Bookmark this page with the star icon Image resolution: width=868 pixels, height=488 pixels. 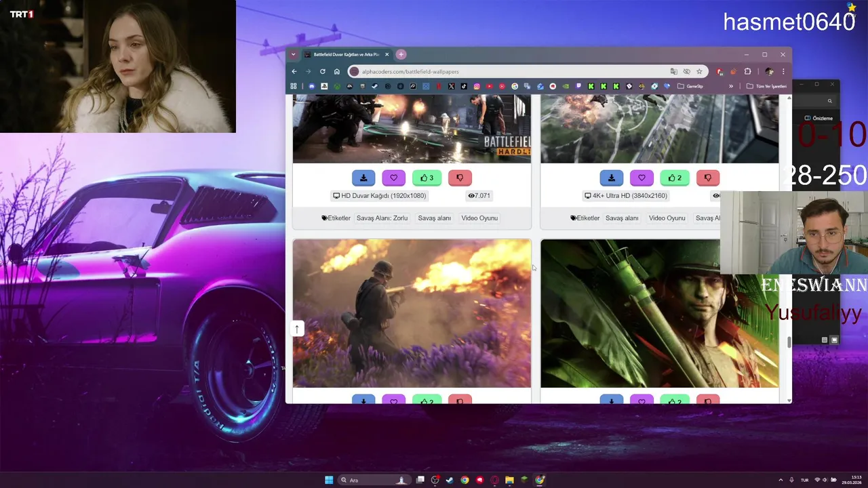(699, 71)
